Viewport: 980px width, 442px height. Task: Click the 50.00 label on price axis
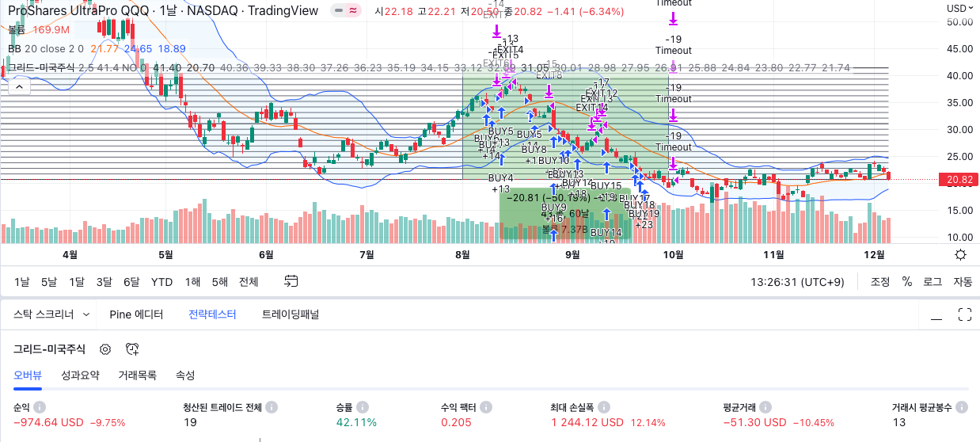959,21
